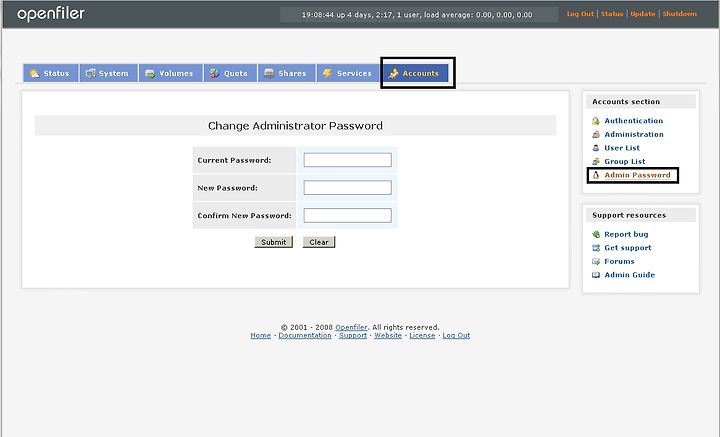
Task: Click the openfiler logo
Action: coord(51,14)
